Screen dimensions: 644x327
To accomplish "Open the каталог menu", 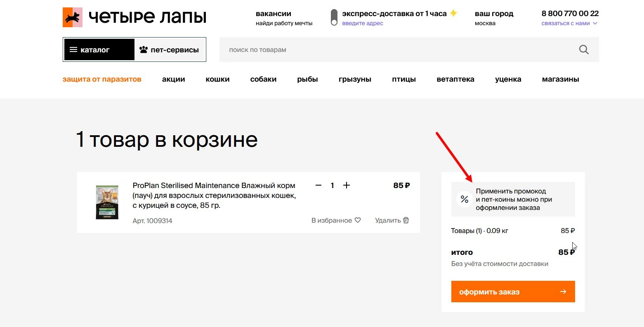I will point(99,49).
